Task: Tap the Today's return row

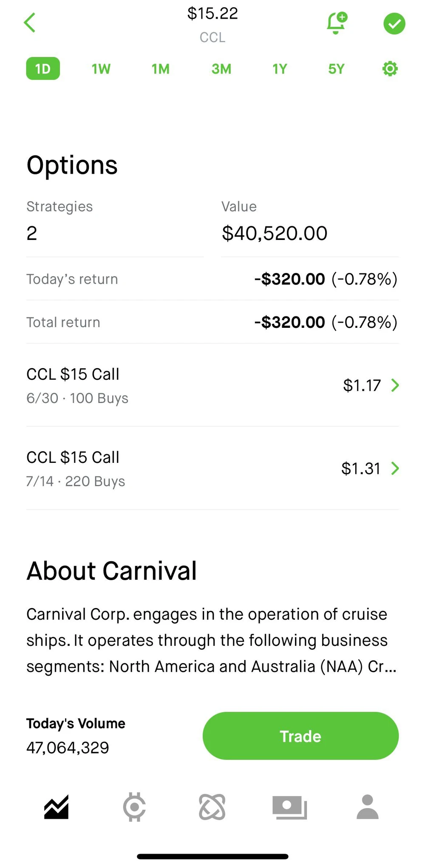Action: pyautogui.click(x=212, y=279)
